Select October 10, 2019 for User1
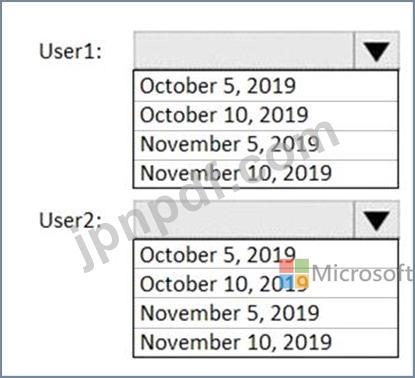The image size is (415, 378). (266, 116)
